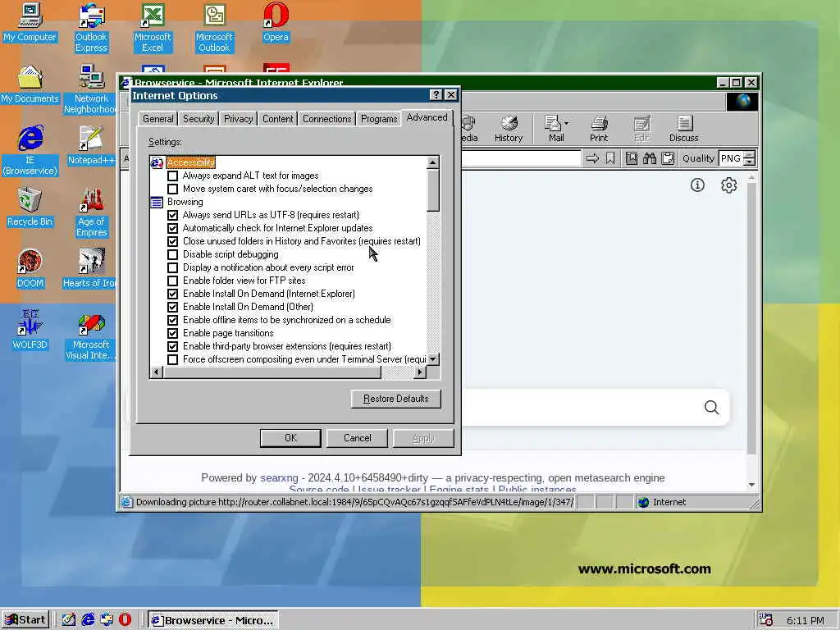Launch Internet Explorer from quick launch
The width and height of the screenshot is (840, 630).
point(87,619)
